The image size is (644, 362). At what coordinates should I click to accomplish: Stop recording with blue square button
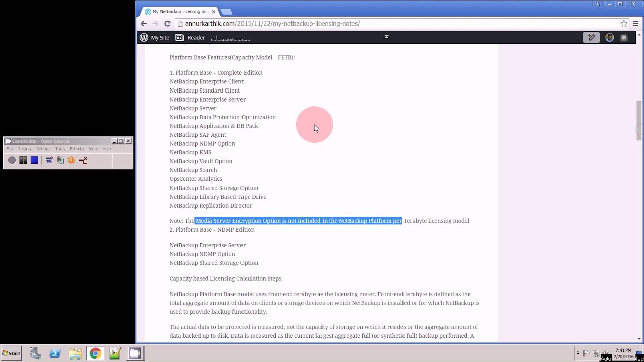click(34, 160)
